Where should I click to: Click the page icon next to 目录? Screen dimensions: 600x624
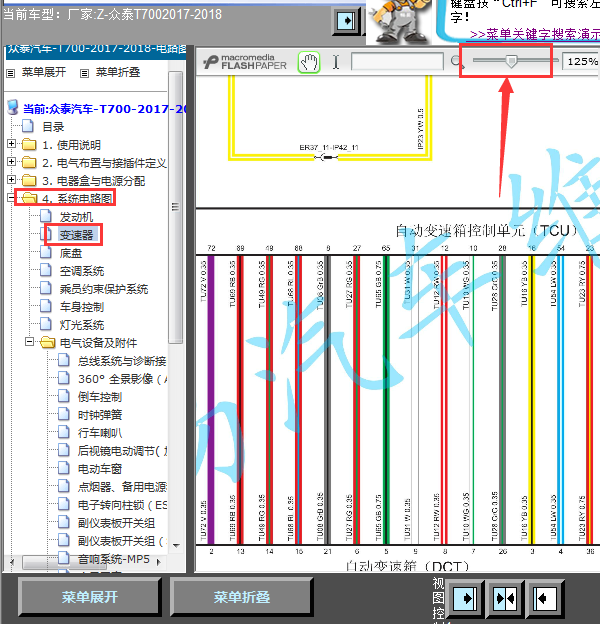click(x=28, y=126)
